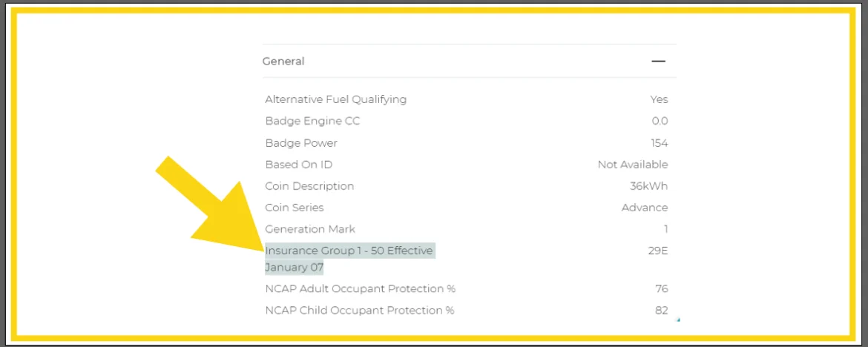
Task: Click the 0.0 engine CC value
Action: coord(660,121)
